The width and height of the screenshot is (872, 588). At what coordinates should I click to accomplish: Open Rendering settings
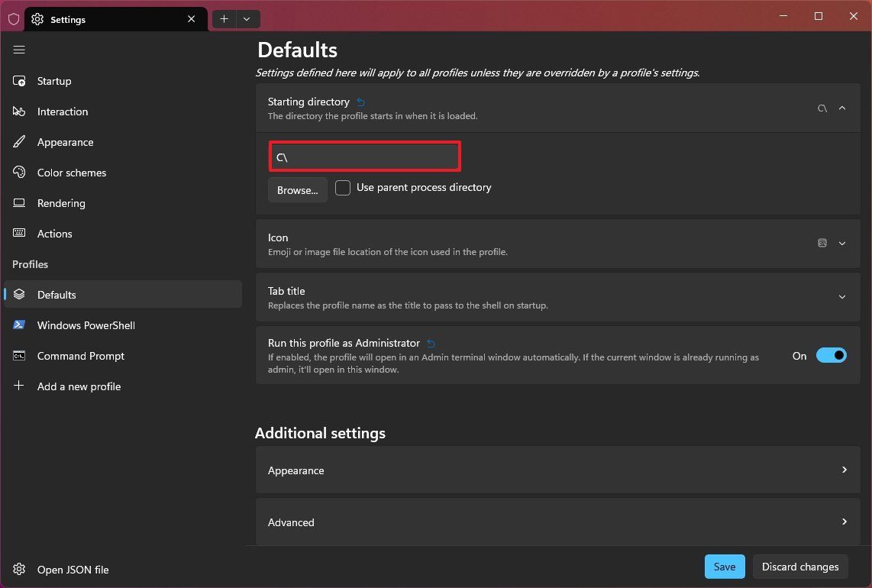[61, 202]
